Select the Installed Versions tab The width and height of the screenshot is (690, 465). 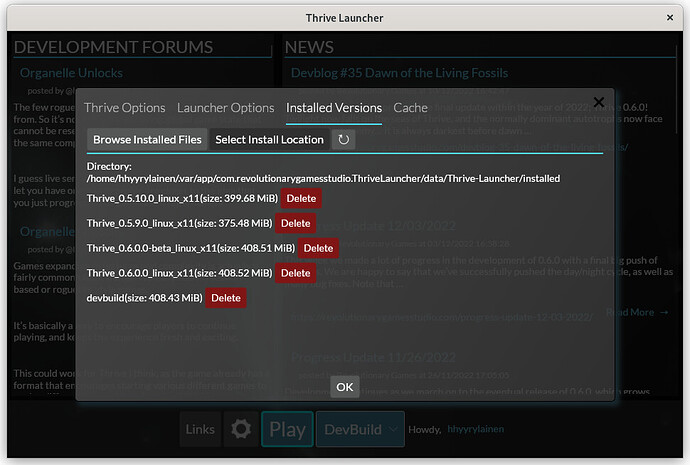tap(334, 108)
